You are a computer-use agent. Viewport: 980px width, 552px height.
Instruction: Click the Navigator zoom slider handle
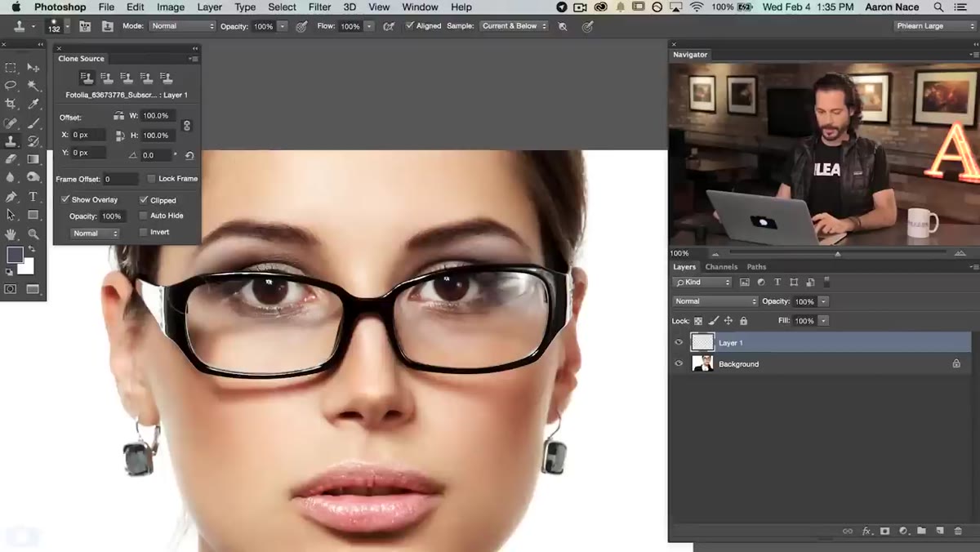coord(837,254)
